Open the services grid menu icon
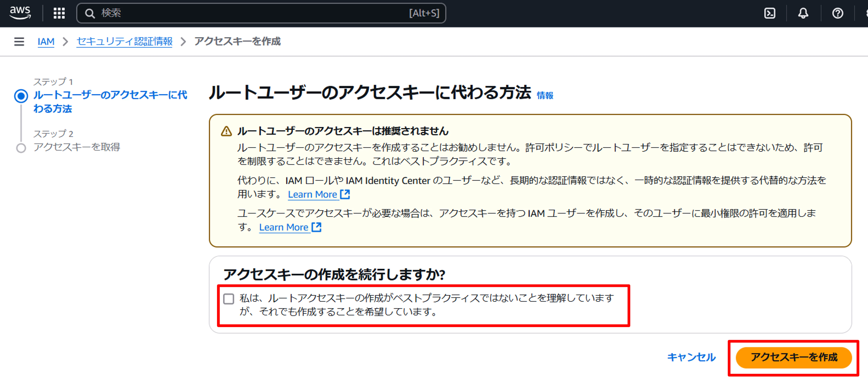This screenshot has height=386, width=868. [x=59, y=13]
